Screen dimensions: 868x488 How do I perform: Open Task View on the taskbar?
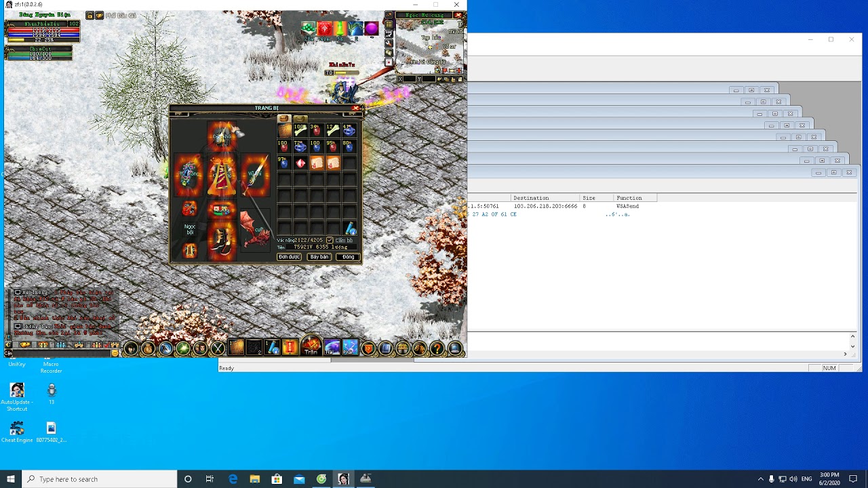point(210,479)
